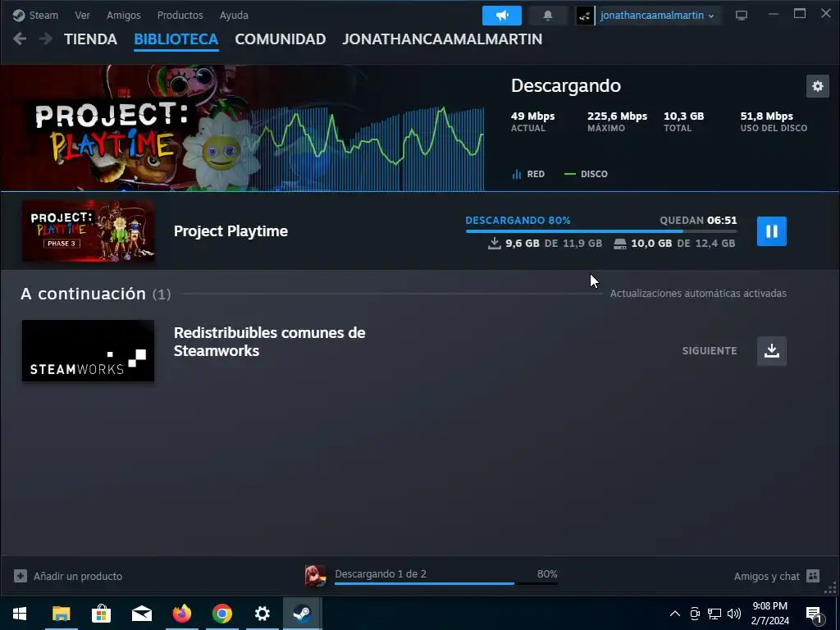Click the DISCO legend entry

tap(586, 174)
